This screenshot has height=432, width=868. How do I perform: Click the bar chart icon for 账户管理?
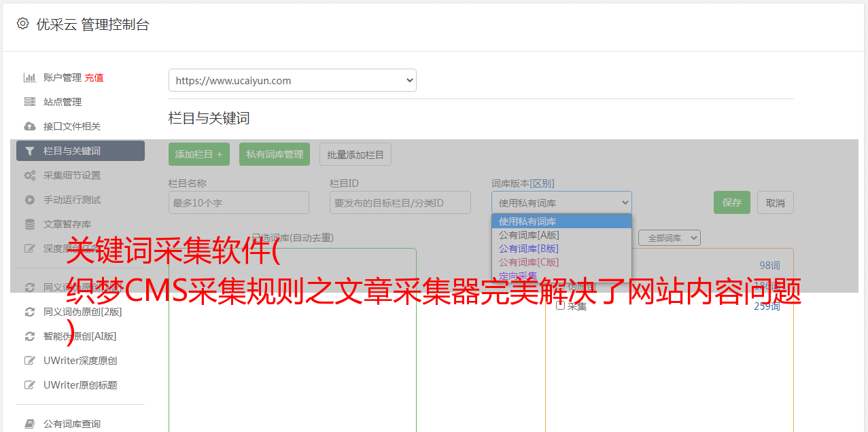(30, 77)
